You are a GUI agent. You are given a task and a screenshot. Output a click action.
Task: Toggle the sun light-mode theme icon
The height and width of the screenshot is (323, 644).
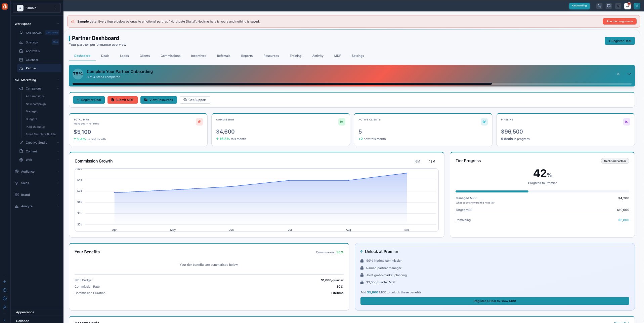[x=618, y=6]
